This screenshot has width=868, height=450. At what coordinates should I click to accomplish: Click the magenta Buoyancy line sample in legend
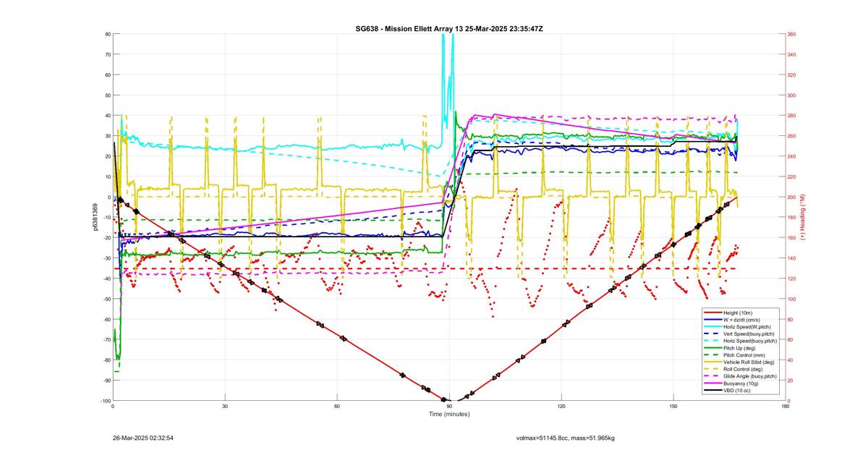(712, 383)
